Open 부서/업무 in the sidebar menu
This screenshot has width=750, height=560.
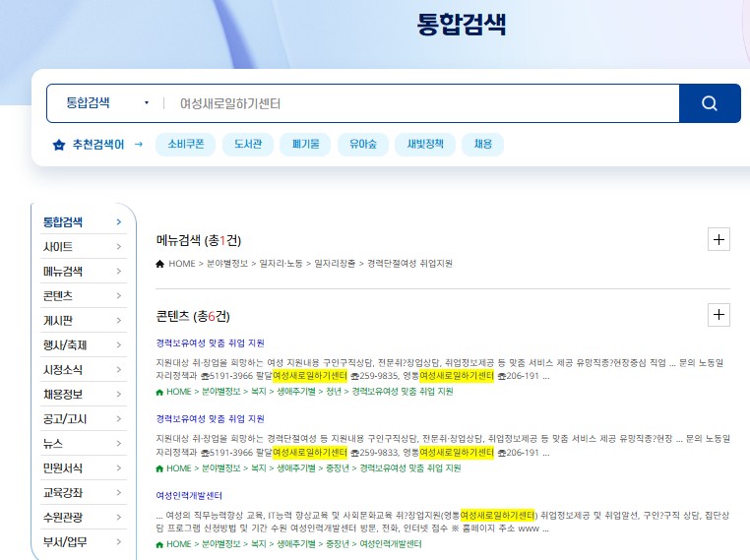point(84,542)
